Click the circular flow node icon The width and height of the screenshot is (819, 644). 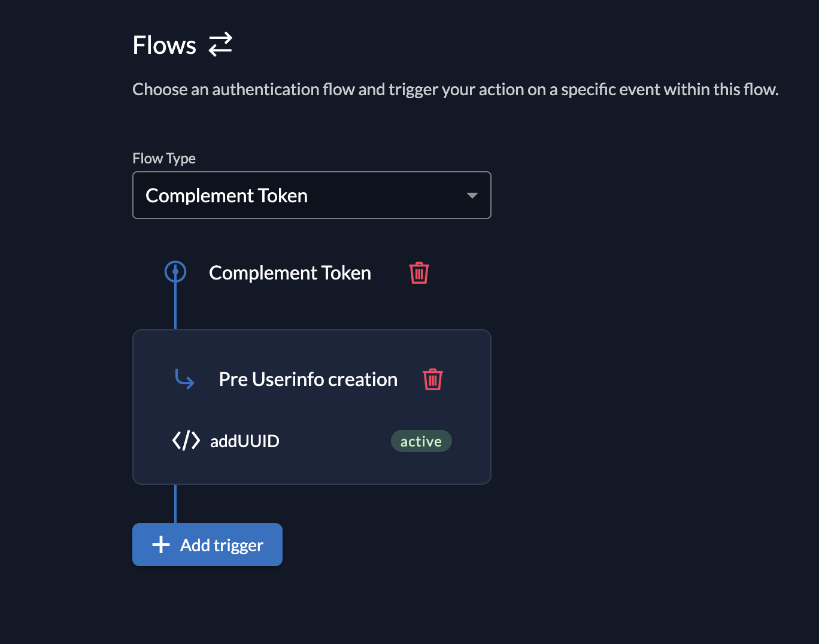175,272
